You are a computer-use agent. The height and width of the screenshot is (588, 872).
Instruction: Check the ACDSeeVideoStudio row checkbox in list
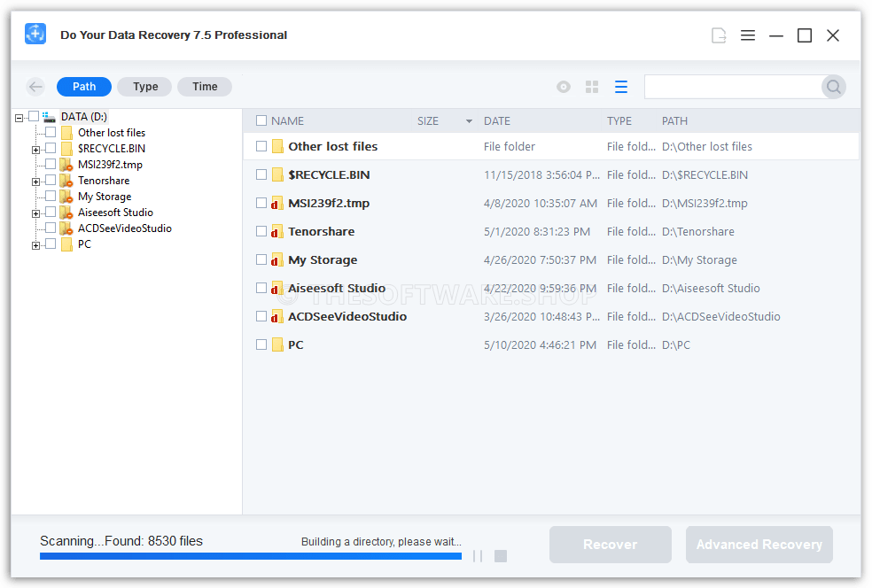pyautogui.click(x=261, y=316)
